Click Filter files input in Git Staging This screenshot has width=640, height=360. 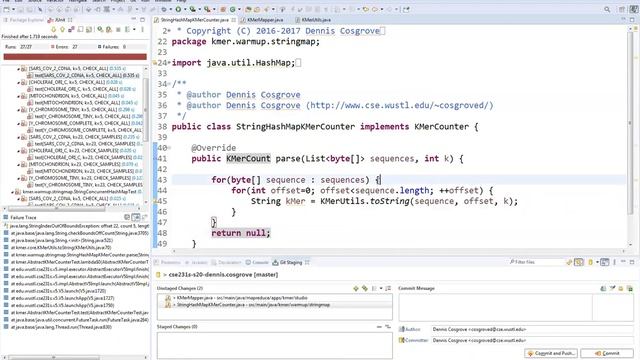(x=537, y=262)
